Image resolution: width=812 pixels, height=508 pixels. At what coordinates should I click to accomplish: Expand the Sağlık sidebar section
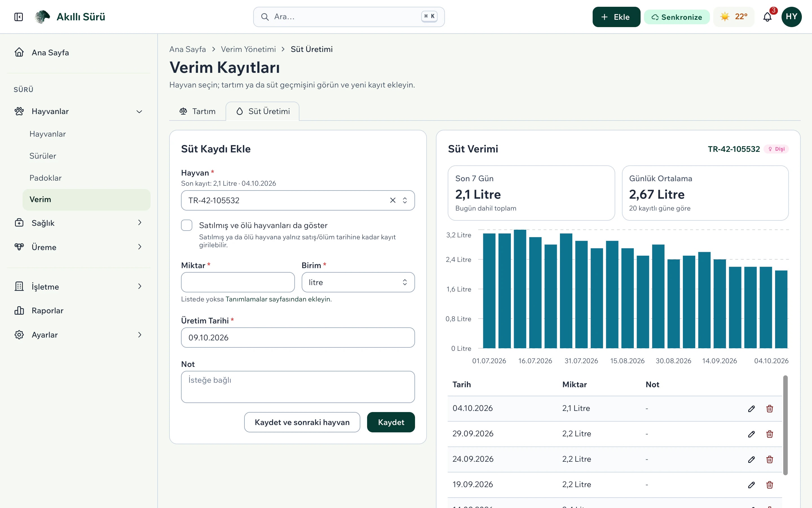tap(78, 223)
